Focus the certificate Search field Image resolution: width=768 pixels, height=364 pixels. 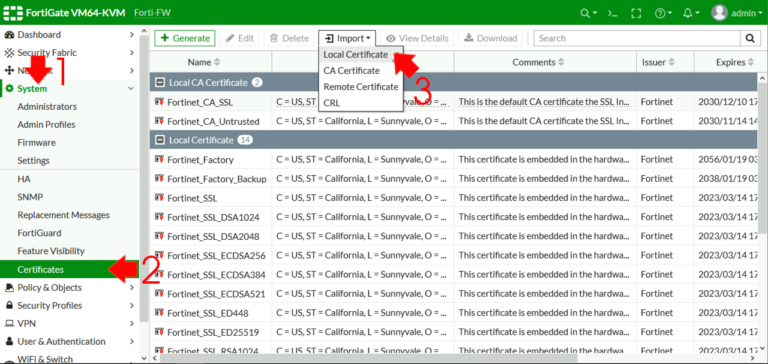pyautogui.click(x=637, y=38)
